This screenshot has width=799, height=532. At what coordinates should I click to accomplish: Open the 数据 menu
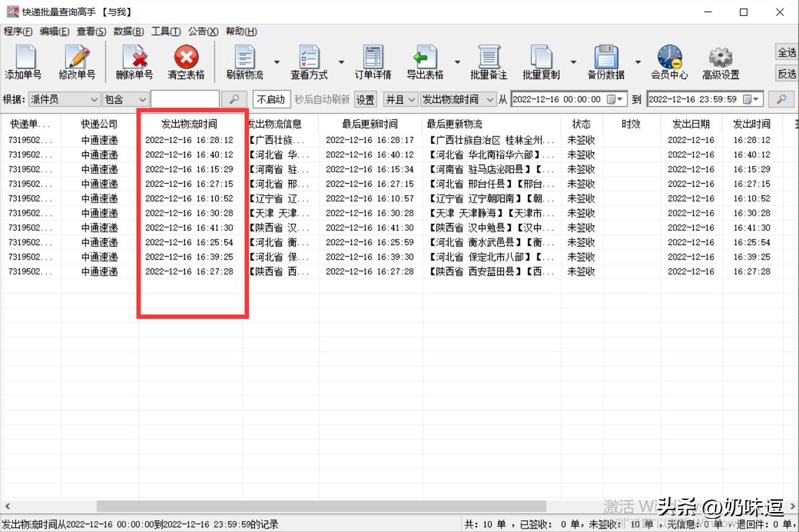click(x=129, y=31)
